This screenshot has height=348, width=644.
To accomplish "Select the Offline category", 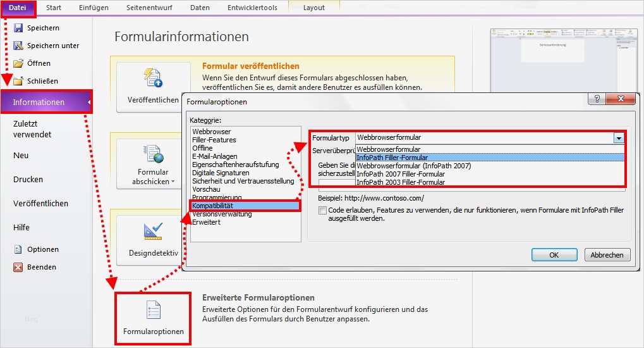I will (x=246, y=148).
